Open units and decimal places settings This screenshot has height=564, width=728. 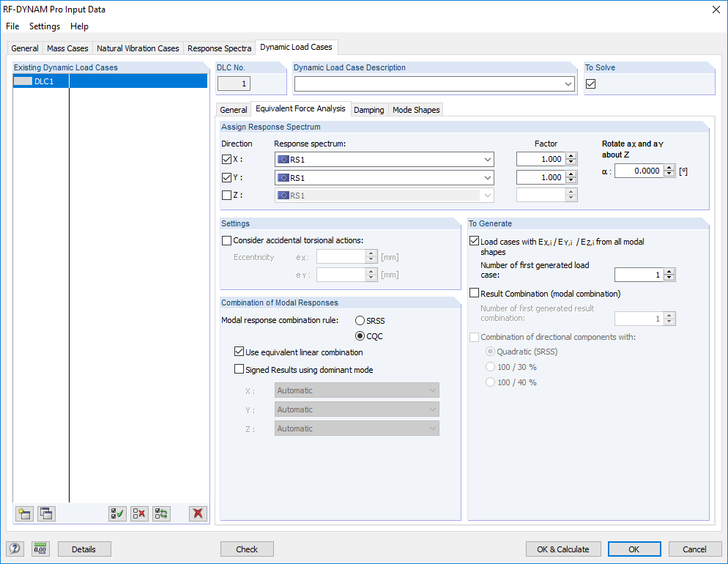[40, 549]
